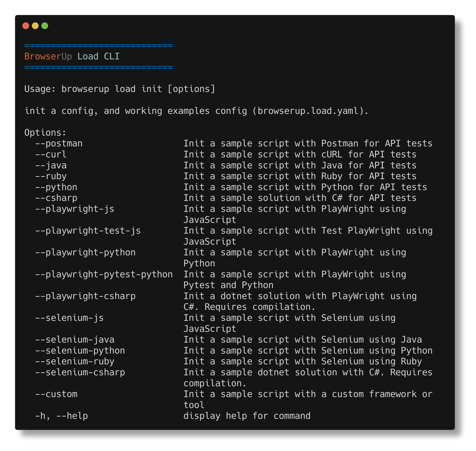Click the yellow minimize window button
The height and width of the screenshot is (451, 476).
tap(35, 26)
